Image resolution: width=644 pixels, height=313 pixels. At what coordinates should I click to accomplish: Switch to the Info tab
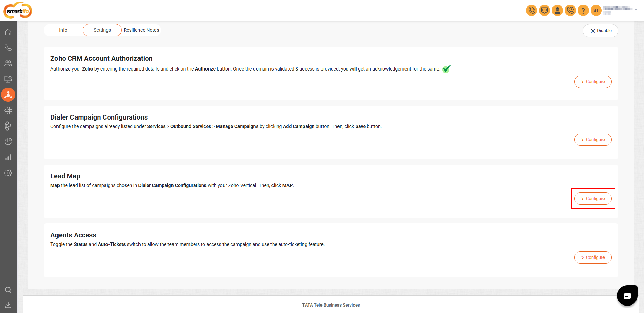click(x=63, y=30)
